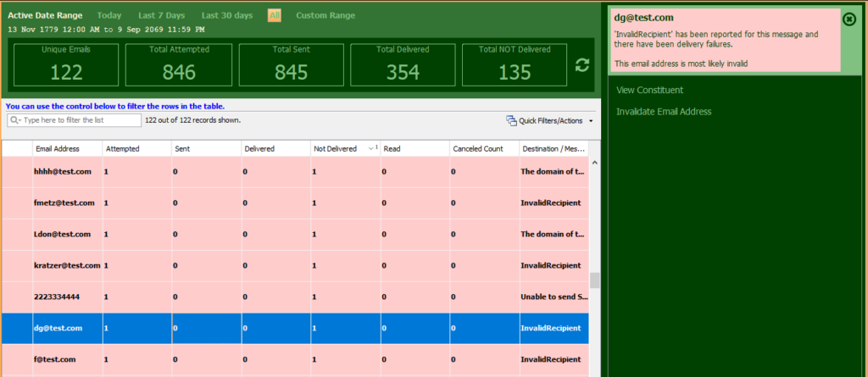Click InvalidRecipient cell in fmetz@test.com row
The width and height of the screenshot is (868, 377).
554,203
